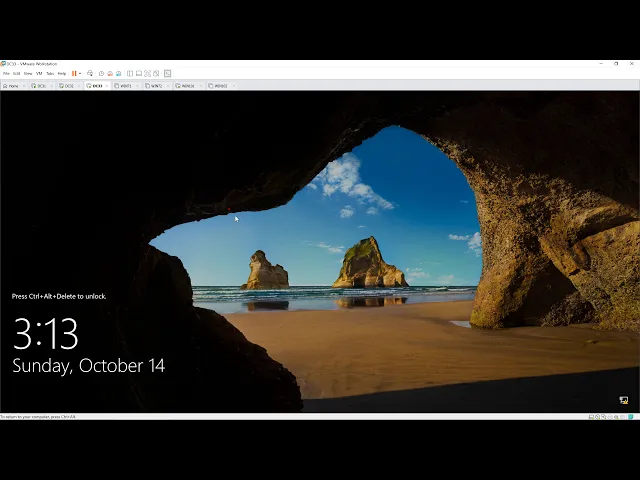
Task: Click the VMware Workstation title bar logo
Action: 3,64
